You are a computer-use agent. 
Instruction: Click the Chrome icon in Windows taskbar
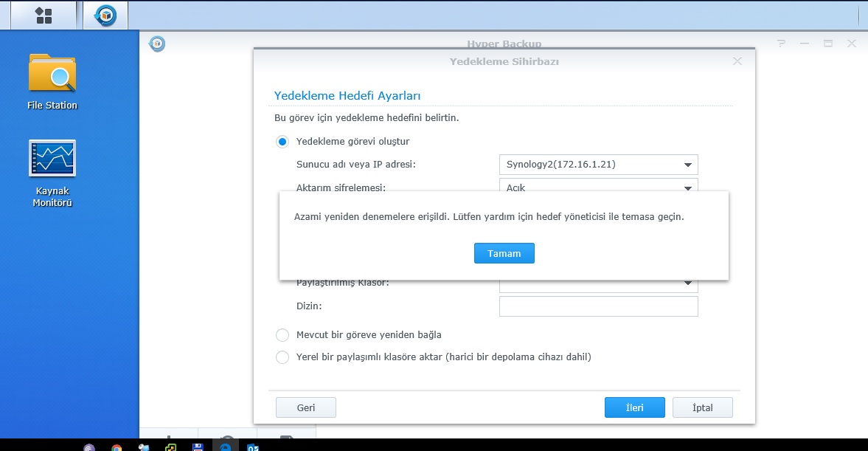click(x=117, y=447)
